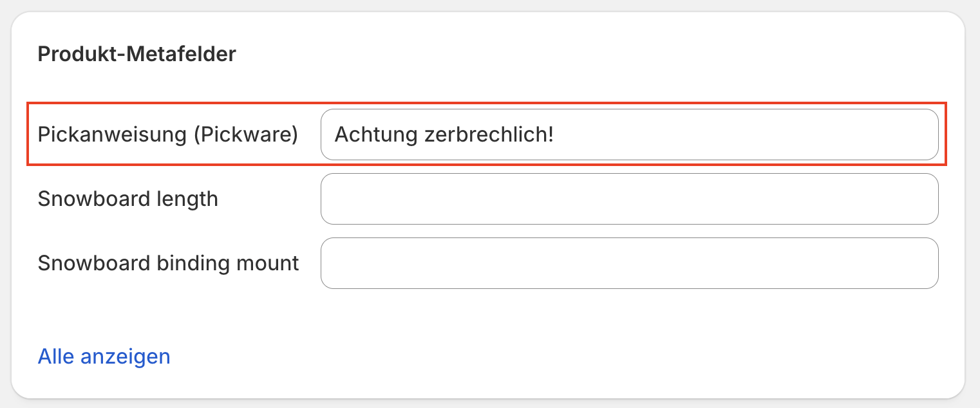Screen dimensions: 980x408
Task: Click the word anzeigen in the link
Action: [125, 356]
